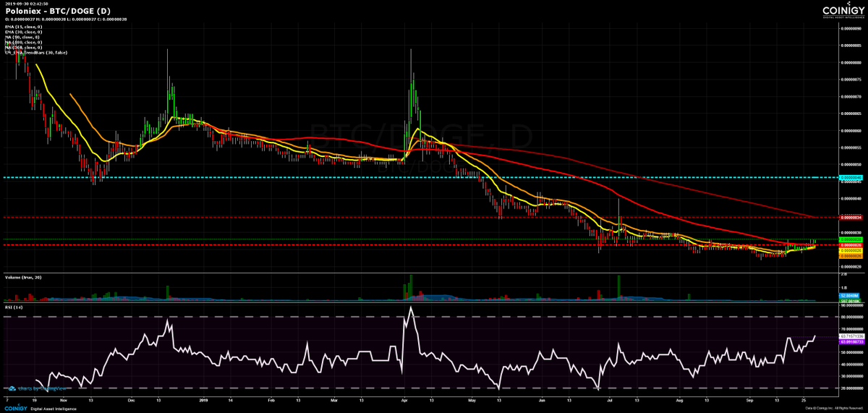This screenshot has width=868, height=413.
Task: Click the dark red 0.00000034 price tag
Action: click(851, 218)
